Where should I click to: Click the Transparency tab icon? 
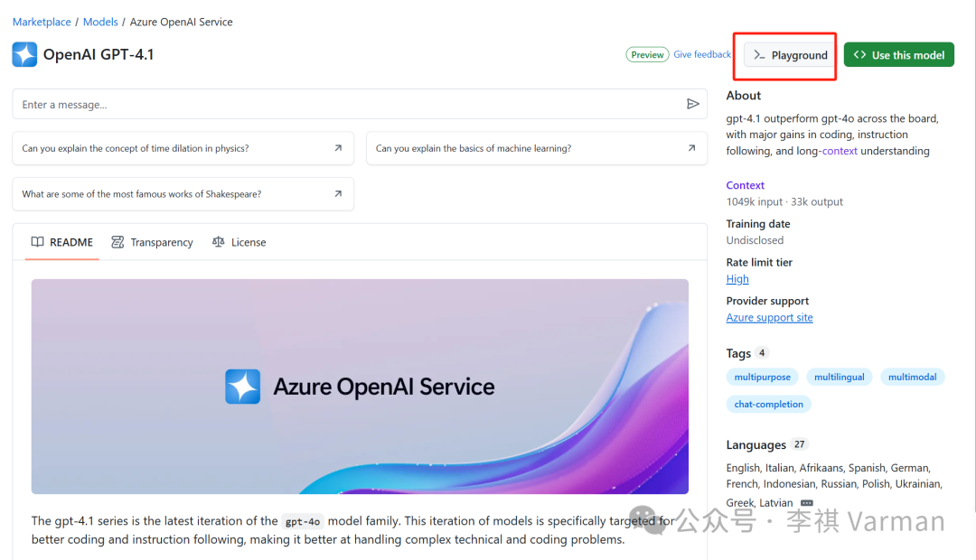pyautogui.click(x=117, y=242)
